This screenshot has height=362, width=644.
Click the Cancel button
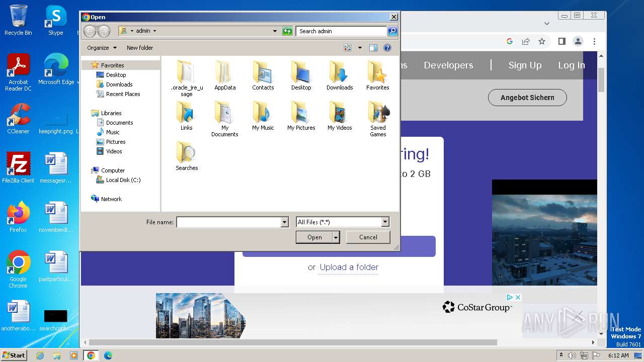pos(368,237)
